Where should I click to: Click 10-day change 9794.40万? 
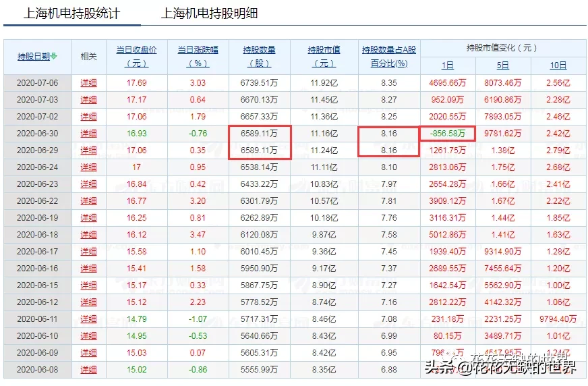(x=558, y=319)
